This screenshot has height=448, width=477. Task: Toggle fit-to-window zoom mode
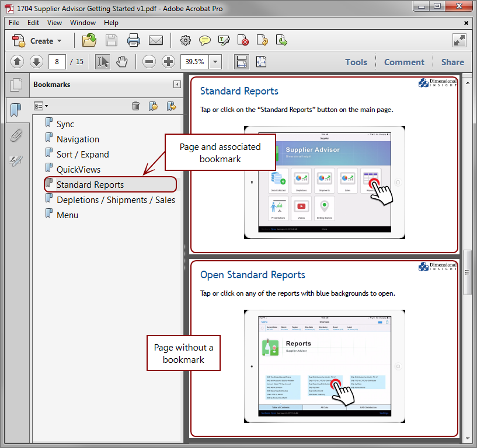tap(260, 61)
